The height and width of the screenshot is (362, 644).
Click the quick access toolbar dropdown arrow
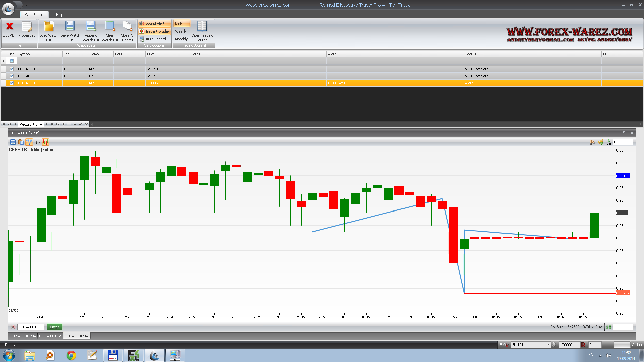pos(27,5)
